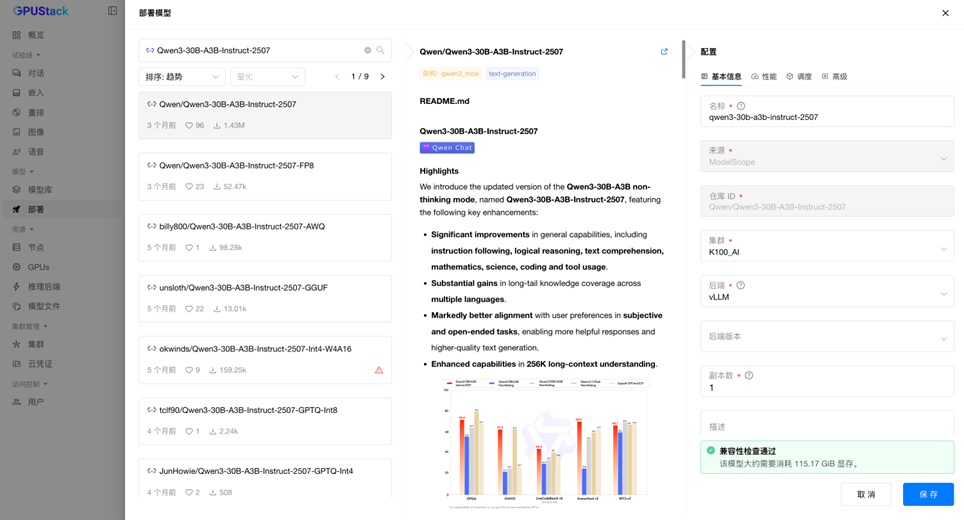The height and width of the screenshot is (520, 964).
Task: Click the README vertical scrollbar
Action: click(x=684, y=60)
